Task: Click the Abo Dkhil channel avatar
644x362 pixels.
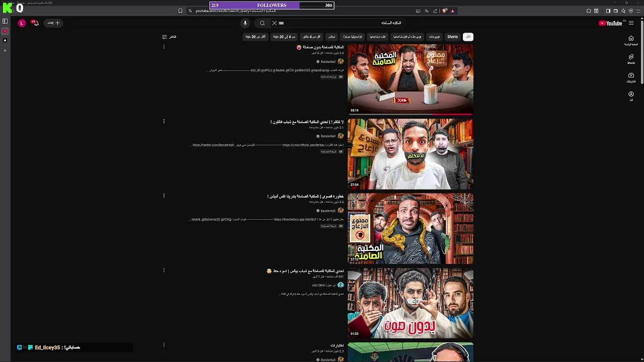Action: pyautogui.click(x=341, y=285)
